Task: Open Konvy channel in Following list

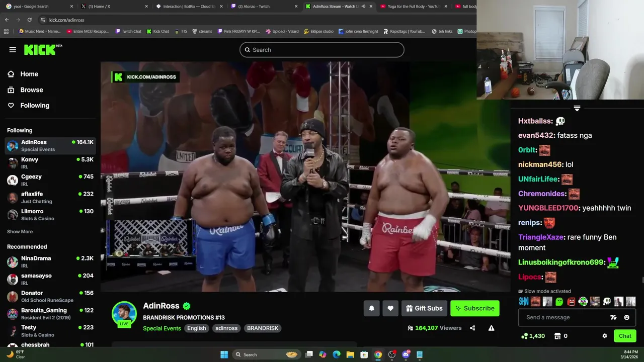Action: click(50, 163)
